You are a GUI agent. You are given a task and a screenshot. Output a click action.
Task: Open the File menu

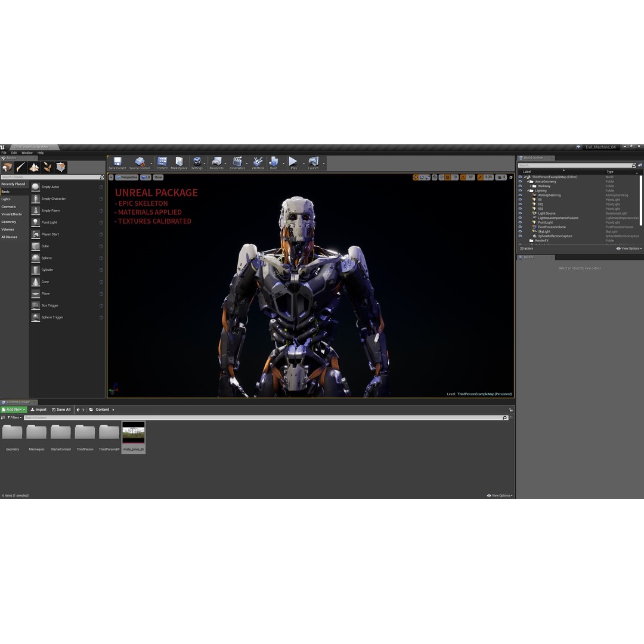(x=4, y=153)
